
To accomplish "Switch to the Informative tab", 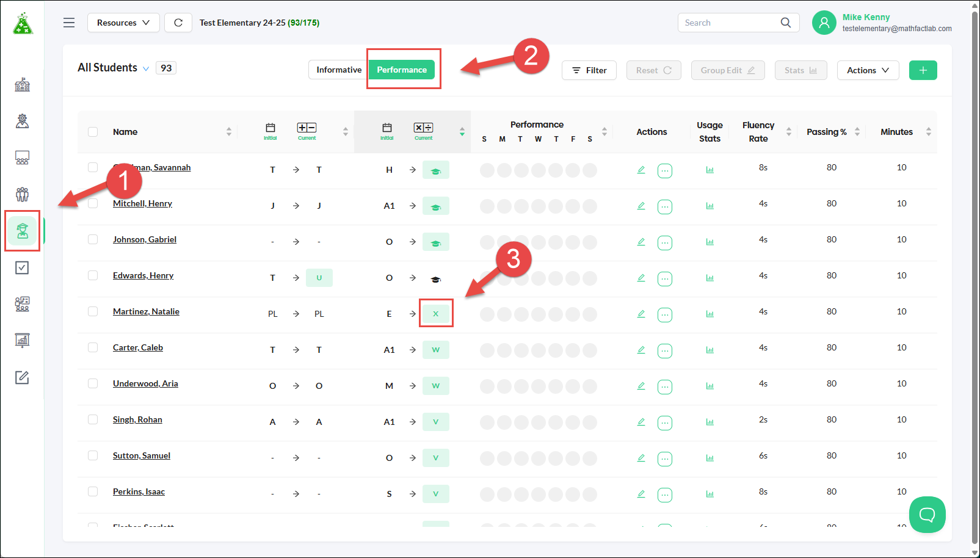I will click(339, 70).
